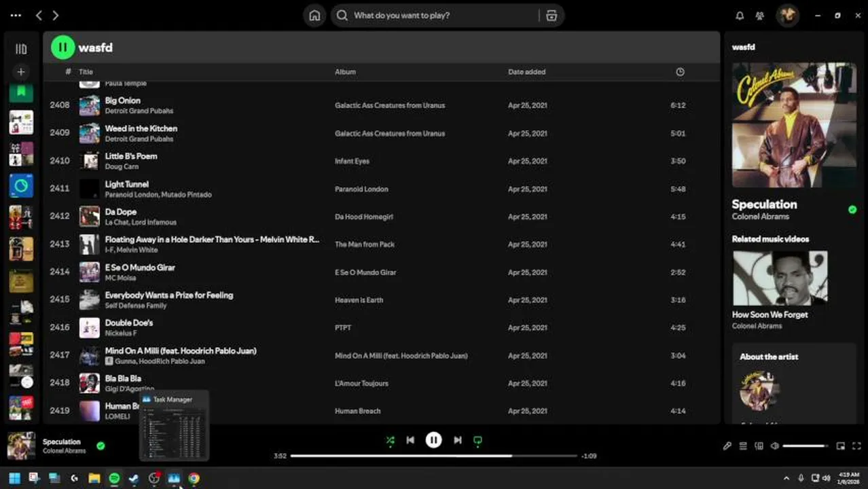Open Speculation title in Now Playing panel
The image size is (868, 489).
point(764,204)
